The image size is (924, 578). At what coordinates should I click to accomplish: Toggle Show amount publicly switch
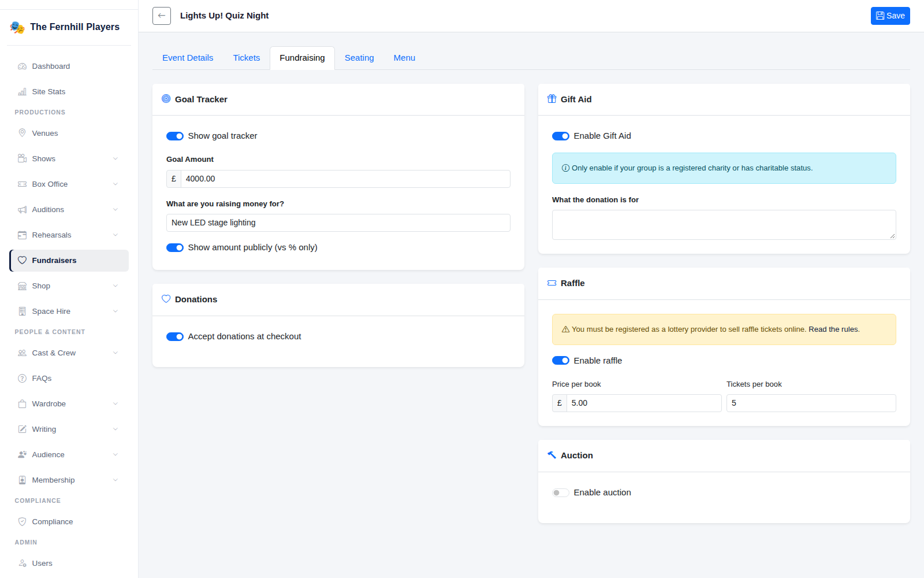pos(175,247)
